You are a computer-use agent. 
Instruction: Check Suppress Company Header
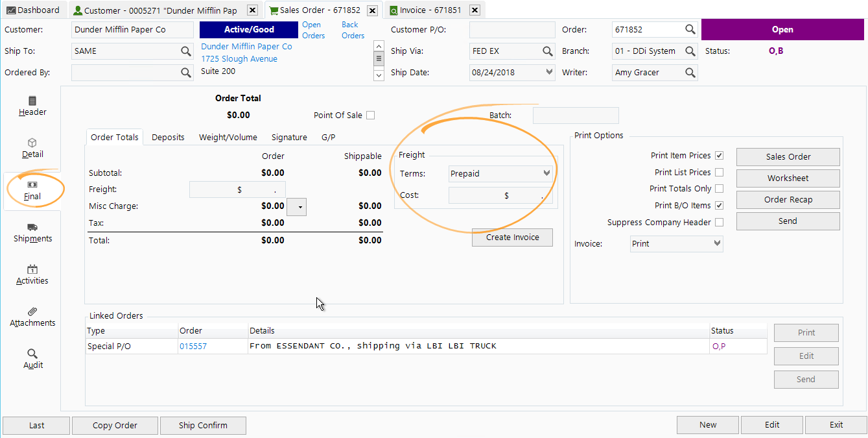[720, 221]
